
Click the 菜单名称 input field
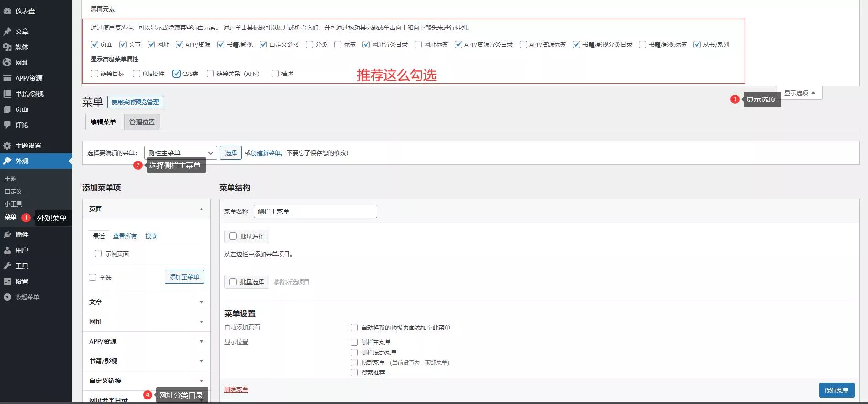[315, 211]
